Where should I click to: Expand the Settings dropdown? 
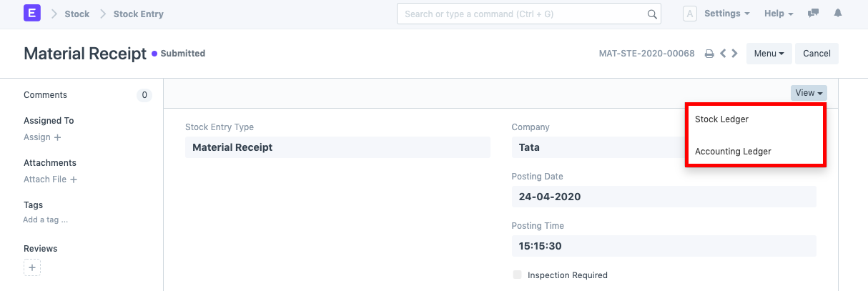[x=726, y=14]
